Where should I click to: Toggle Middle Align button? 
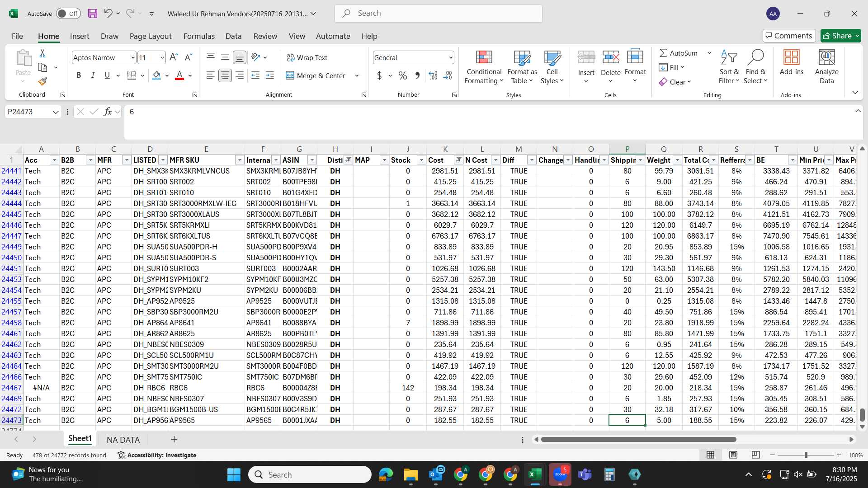pos(225,57)
